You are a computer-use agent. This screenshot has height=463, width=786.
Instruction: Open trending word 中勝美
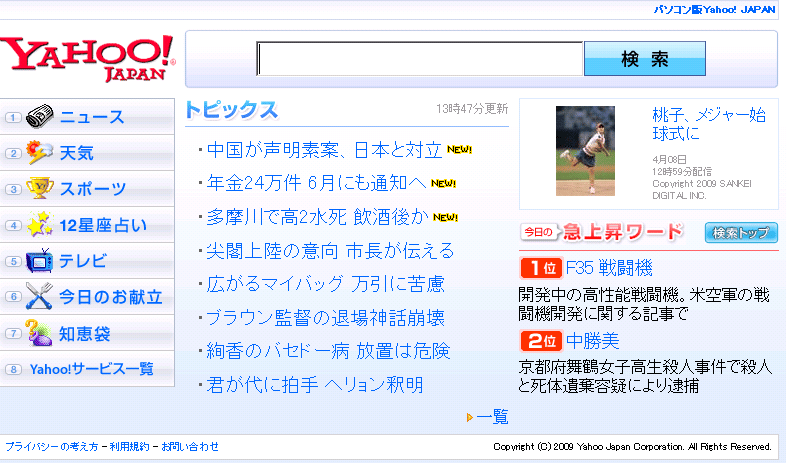pos(593,341)
